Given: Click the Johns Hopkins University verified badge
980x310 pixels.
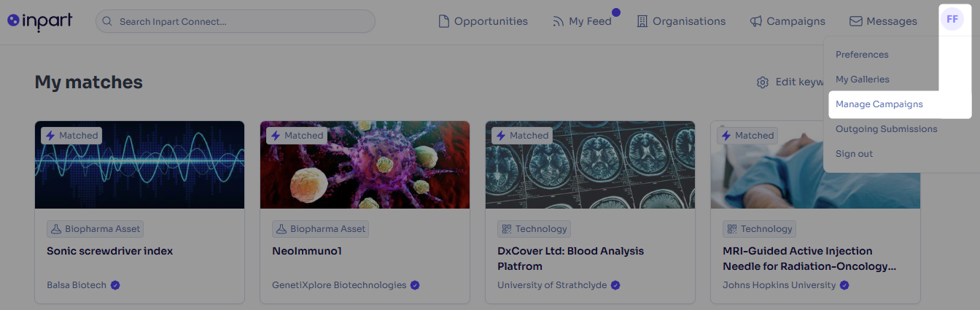Looking at the screenshot, I should tap(844, 285).
